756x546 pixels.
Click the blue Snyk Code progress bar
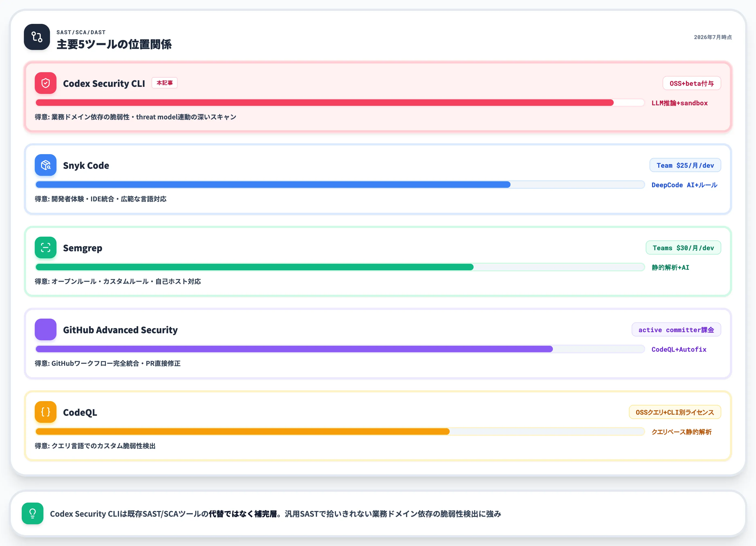(x=340, y=185)
